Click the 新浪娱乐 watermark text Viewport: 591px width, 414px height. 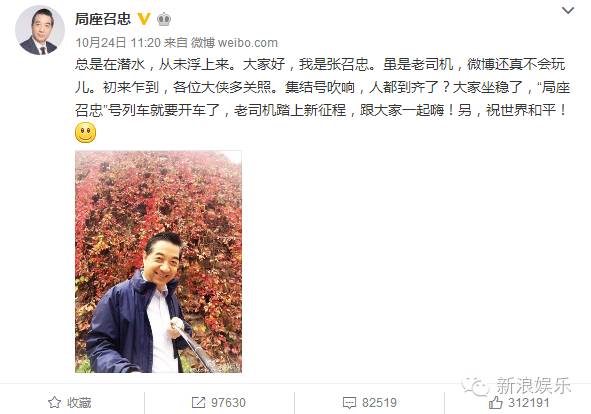coord(533,386)
